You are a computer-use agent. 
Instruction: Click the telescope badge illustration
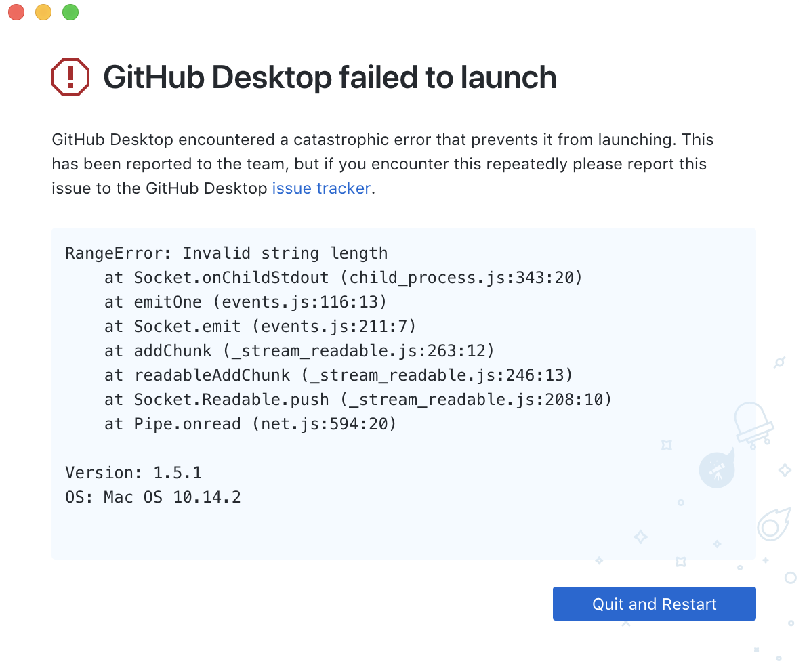716,469
